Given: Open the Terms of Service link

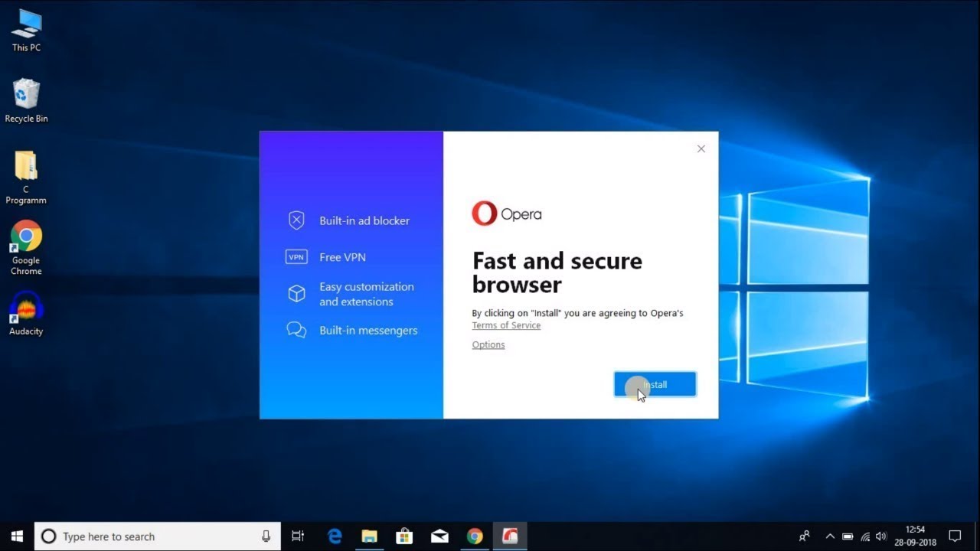Looking at the screenshot, I should click(x=506, y=325).
